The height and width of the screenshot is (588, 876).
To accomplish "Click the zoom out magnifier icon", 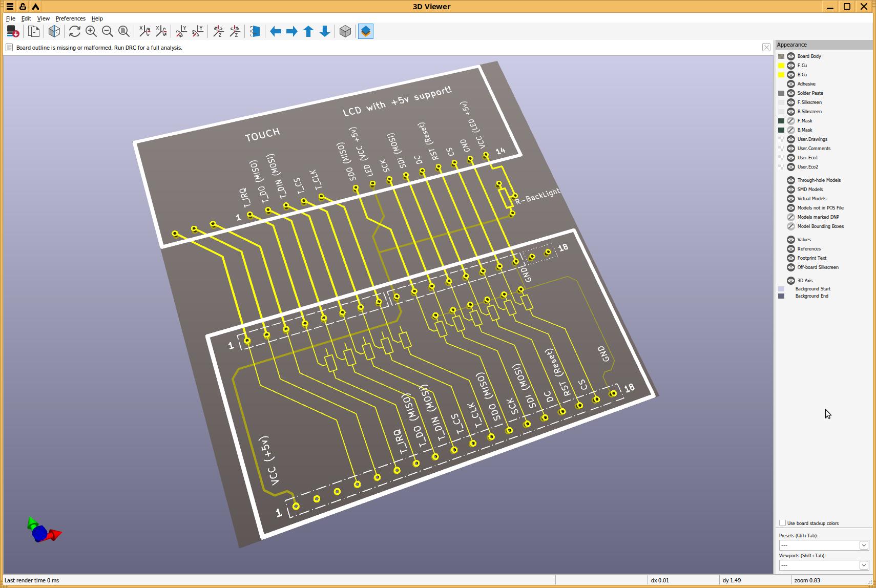I will pos(108,32).
